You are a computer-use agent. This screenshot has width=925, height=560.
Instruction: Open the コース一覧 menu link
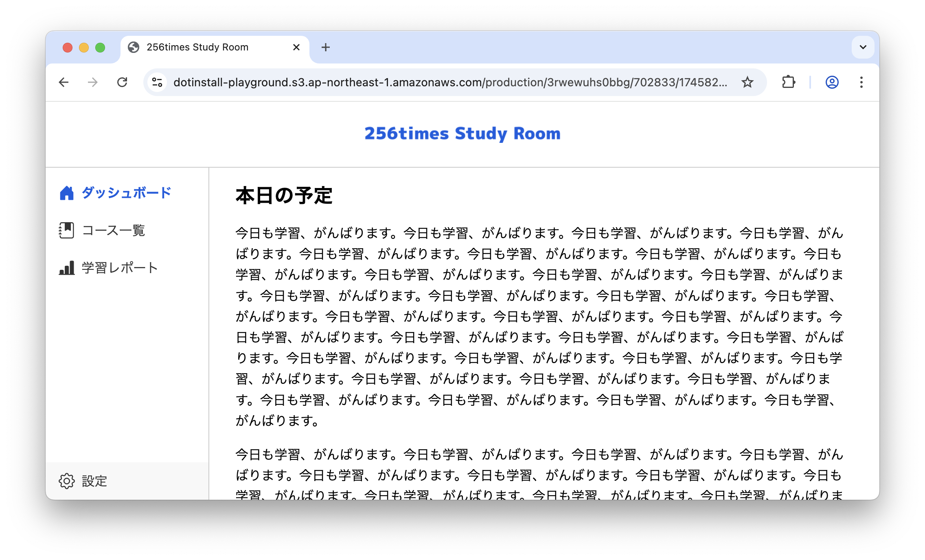(114, 230)
